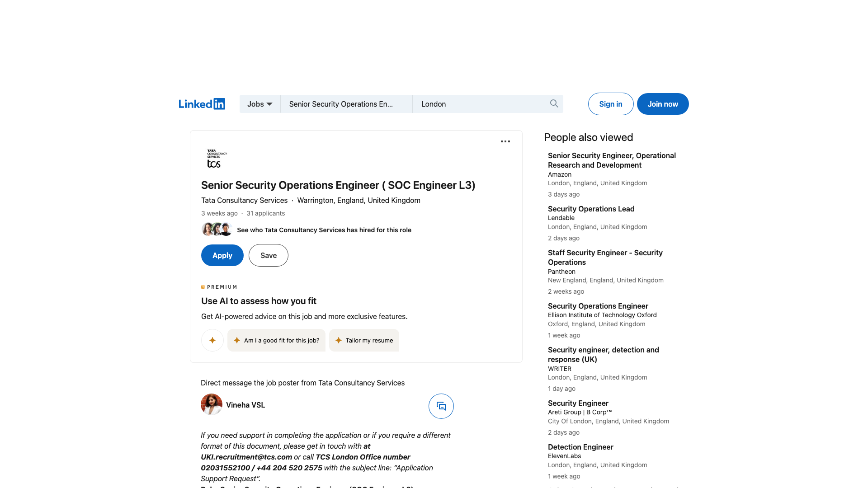Viewport: 868px width, 488px height.
Task: Open Staff Security Engineer Pantheon job
Action: pyautogui.click(x=605, y=258)
